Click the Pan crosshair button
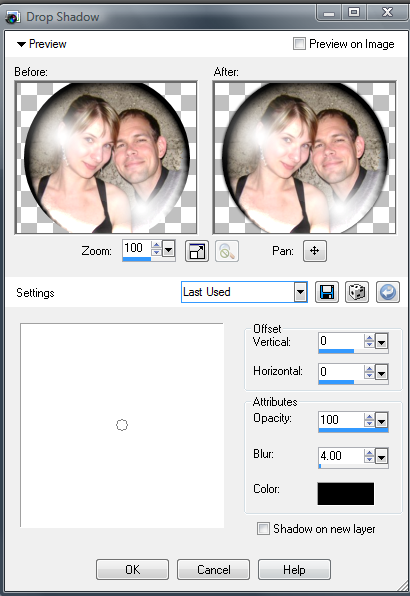 click(x=315, y=251)
